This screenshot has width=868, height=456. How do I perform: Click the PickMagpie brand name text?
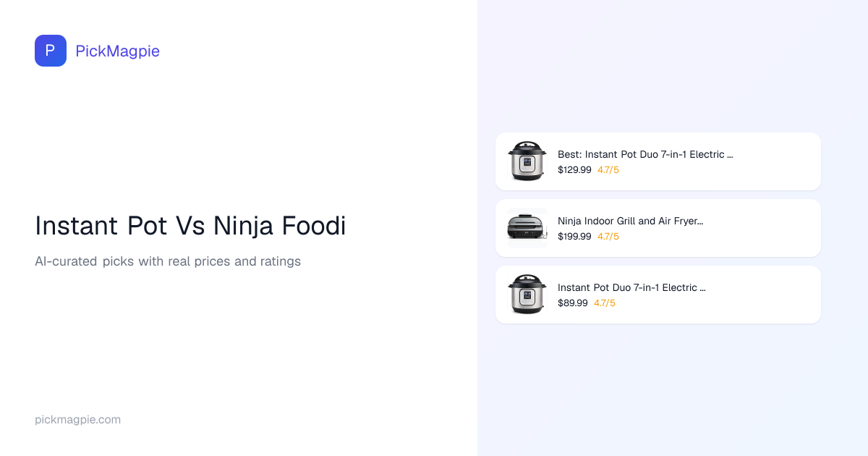[x=117, y=51]
